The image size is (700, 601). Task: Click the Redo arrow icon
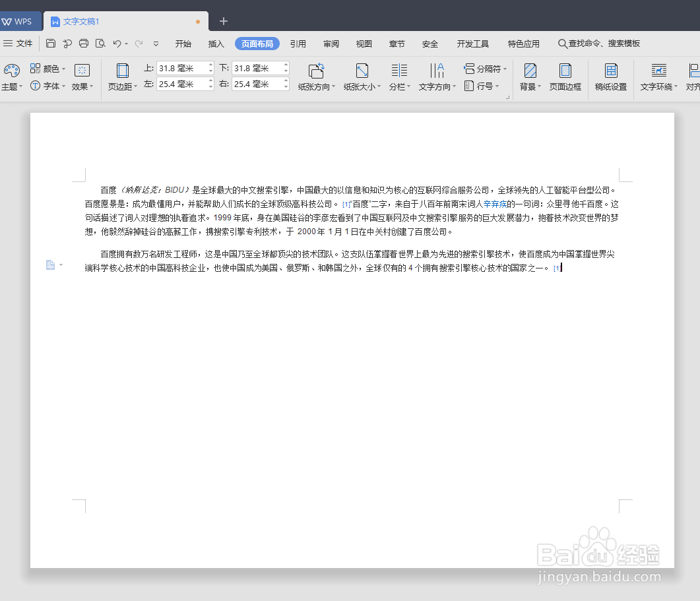[x=139, y=44]
